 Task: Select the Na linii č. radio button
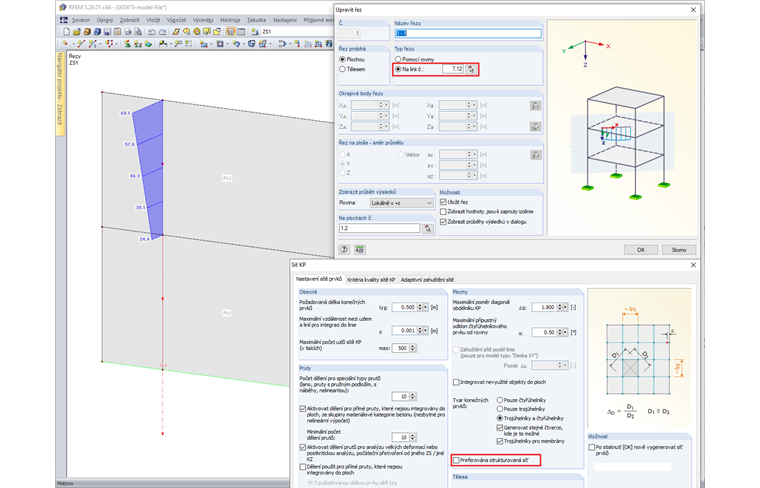tap(398, 69)
